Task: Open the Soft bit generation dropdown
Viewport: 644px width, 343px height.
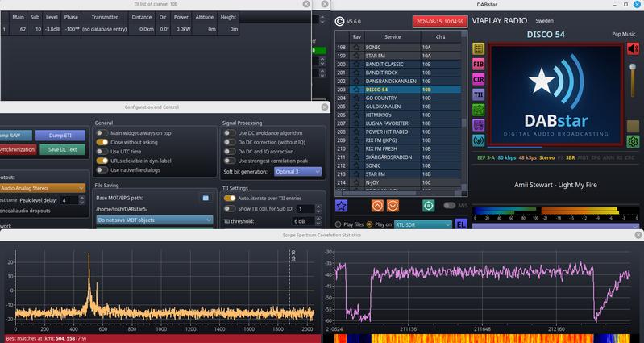Action: click(x=297, y=171)
